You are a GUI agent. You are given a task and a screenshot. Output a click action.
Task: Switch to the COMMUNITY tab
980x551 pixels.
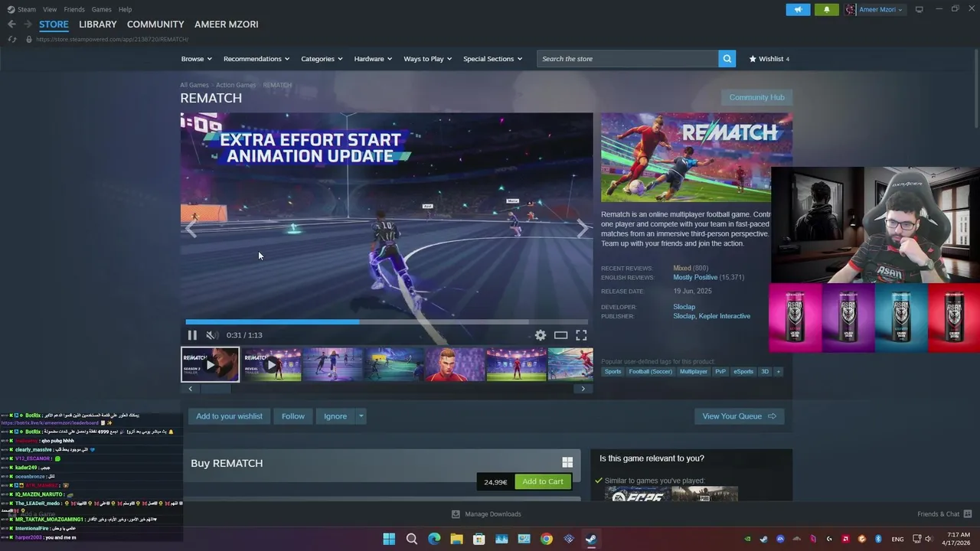pos(155,24)
